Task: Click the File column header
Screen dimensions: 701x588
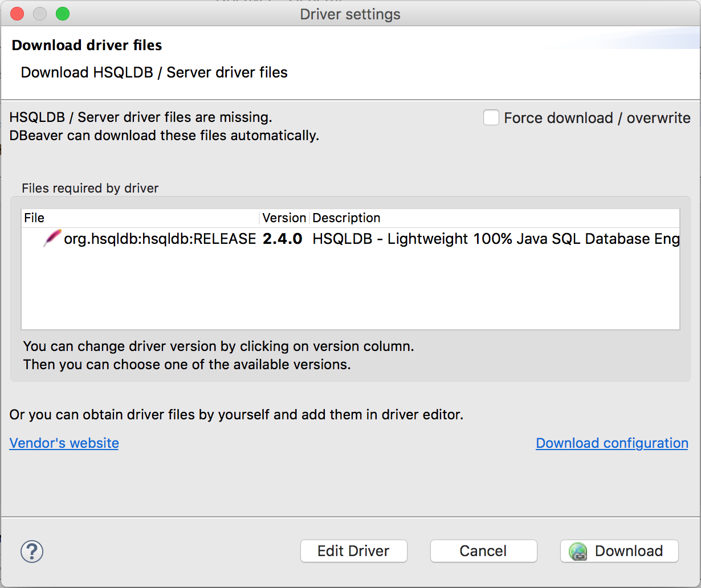Action: [34, 218]
